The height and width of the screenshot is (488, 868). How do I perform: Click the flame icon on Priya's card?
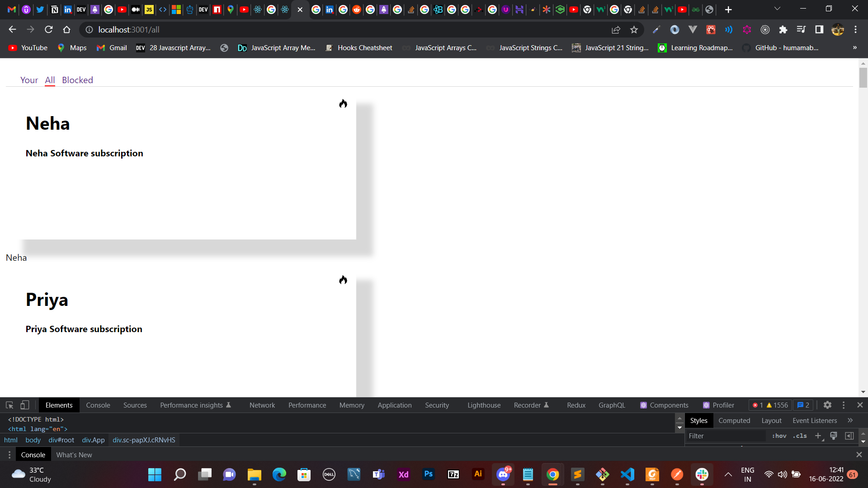(343, 280)
